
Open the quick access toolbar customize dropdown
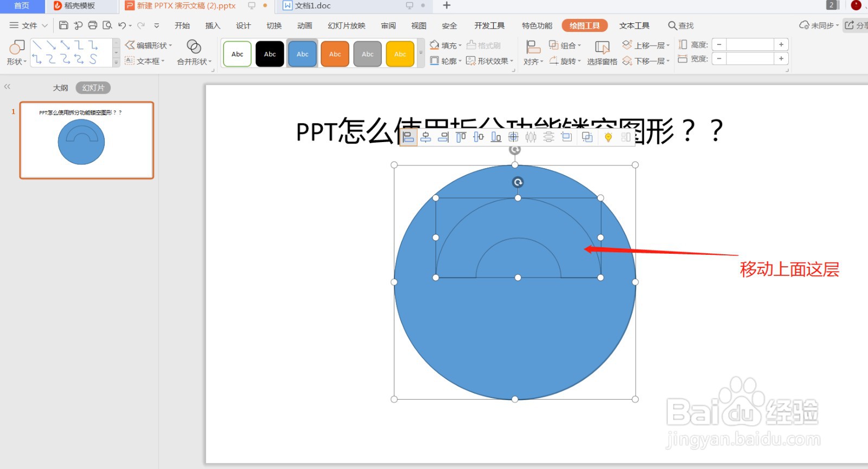tap(157, 25)
